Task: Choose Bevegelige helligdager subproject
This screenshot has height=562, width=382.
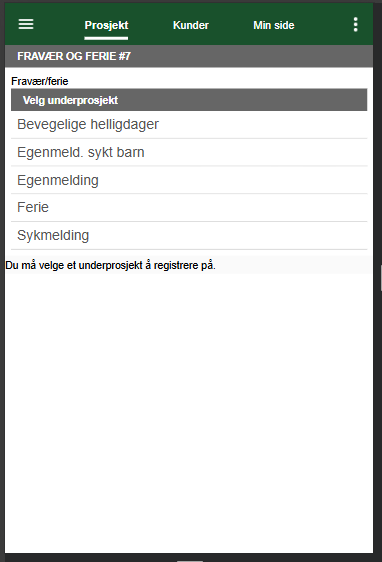Action: (189, 124)
